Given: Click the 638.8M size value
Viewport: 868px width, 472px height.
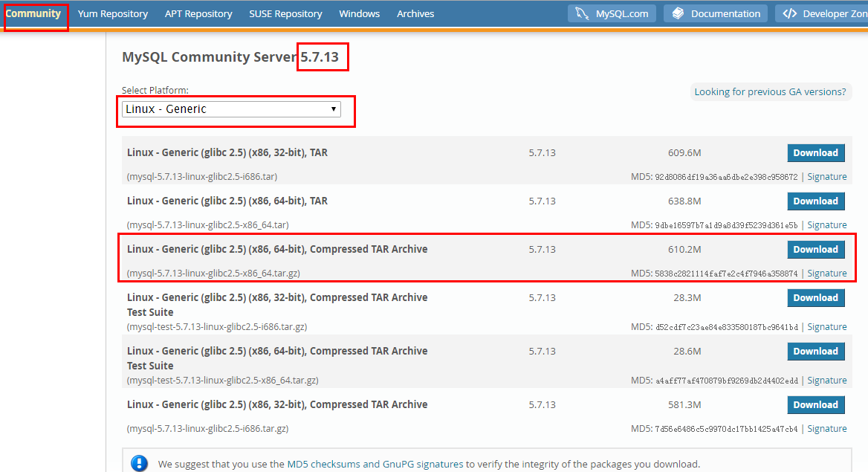Looking at the screenshot, I should pos(684,201).
